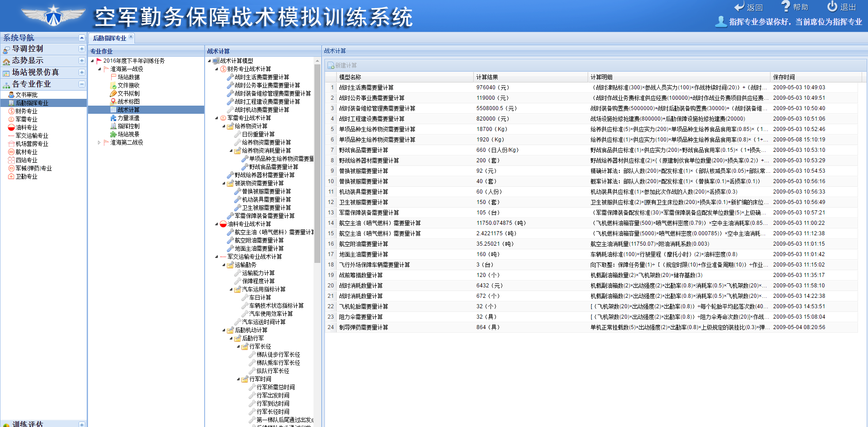The width and height of the screenshot is (868, 427).
Task: Collapse the 系统导航 panel
Action: (x=82, y=38)
